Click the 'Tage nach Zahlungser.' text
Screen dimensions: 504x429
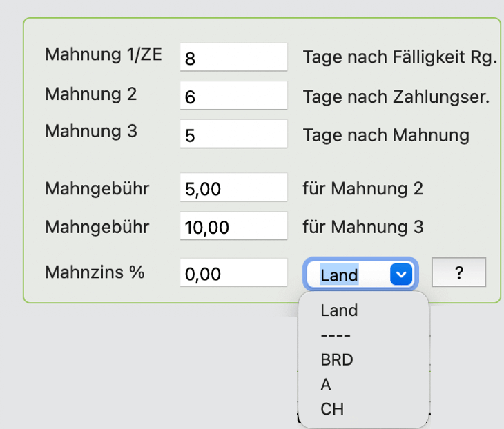(x=396, y=97)
